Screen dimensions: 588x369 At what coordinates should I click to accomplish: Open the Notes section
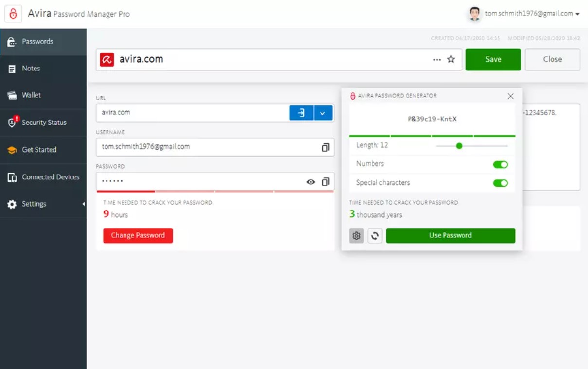pyautogui.click(x=32, y=68)
